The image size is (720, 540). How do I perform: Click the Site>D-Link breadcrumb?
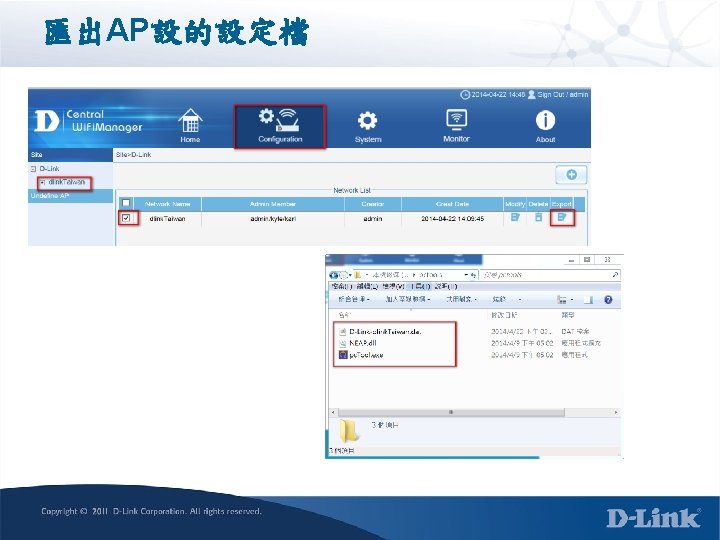click(133, 155)
